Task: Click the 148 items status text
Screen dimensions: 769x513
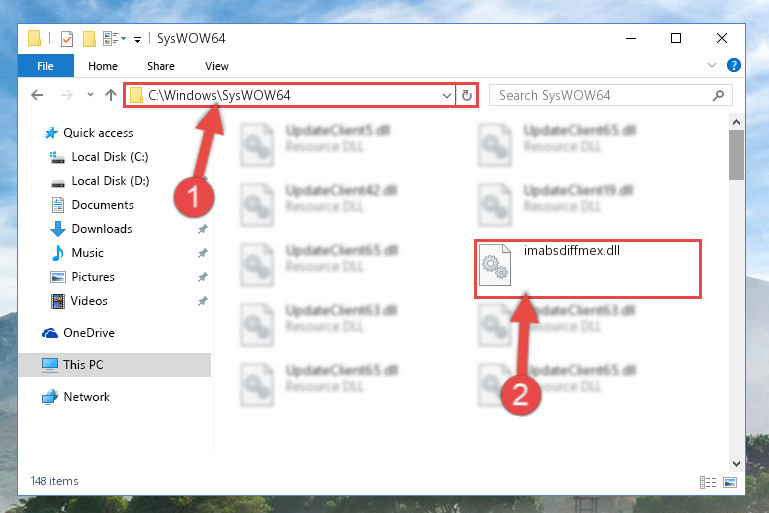Action: 54,481
